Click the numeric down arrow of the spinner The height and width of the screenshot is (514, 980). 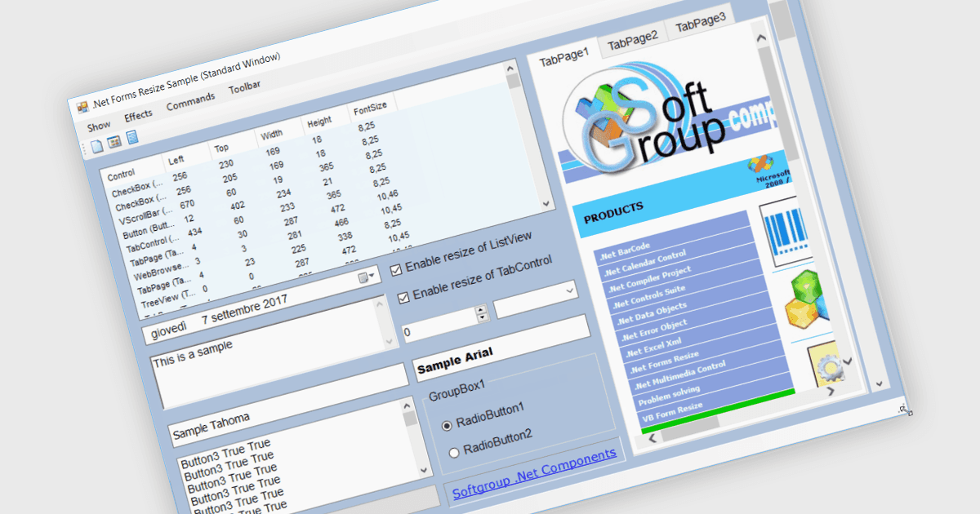pyautogui.click(x=483, y=317)
